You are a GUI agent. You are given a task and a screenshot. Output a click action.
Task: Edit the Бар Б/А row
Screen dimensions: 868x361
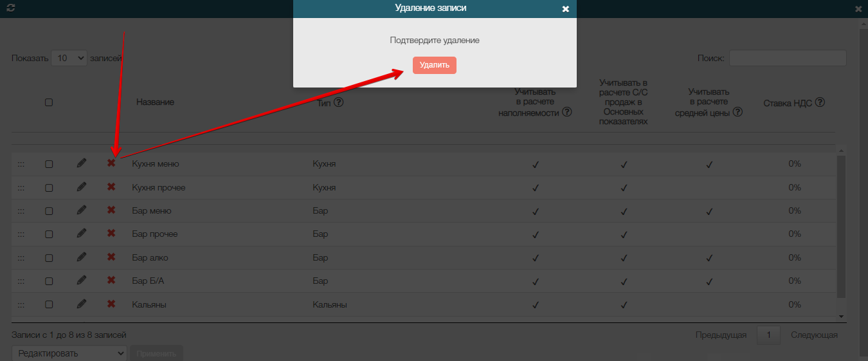81,281
